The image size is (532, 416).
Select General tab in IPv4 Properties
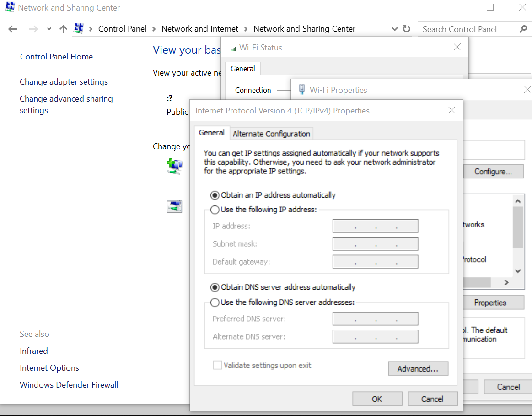(x=212, y=133)
